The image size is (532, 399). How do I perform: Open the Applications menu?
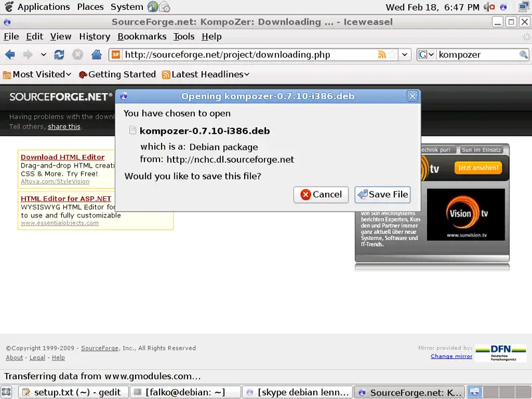[44, 7]
